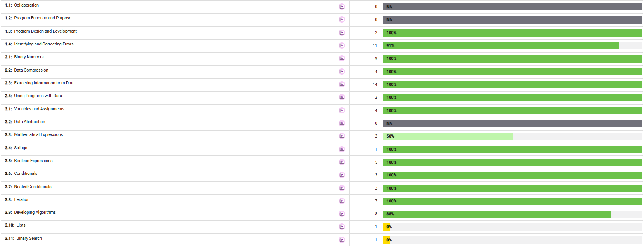644x246 pixels.
Task: Click the 50% Mathematical Expressions progress bar
Action: pyautogui.click(x=513, y=136)
